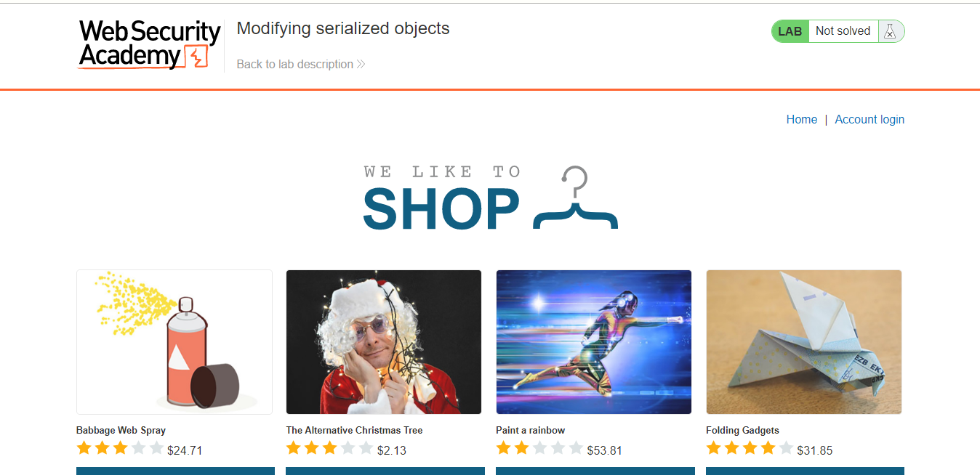Click the green LAB status badge
980x475 pixels.
pyautogui.click(x=790, y=31)
